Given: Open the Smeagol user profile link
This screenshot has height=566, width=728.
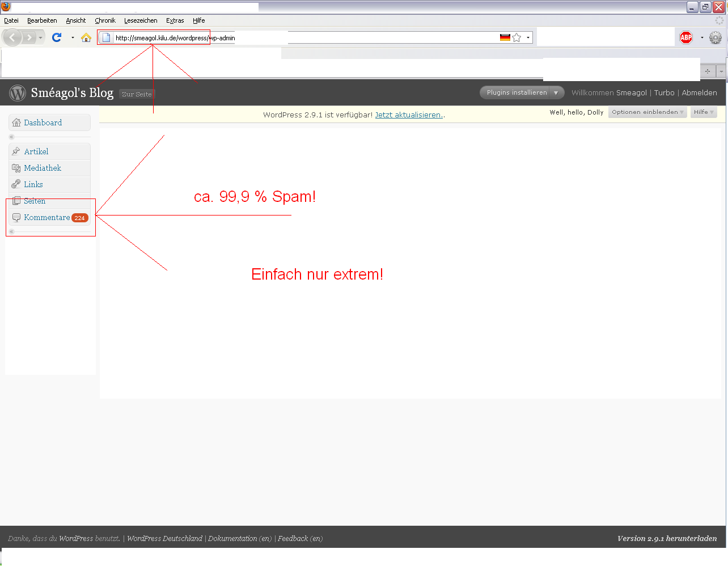Looking at the screenshot, I should (632, 92).
